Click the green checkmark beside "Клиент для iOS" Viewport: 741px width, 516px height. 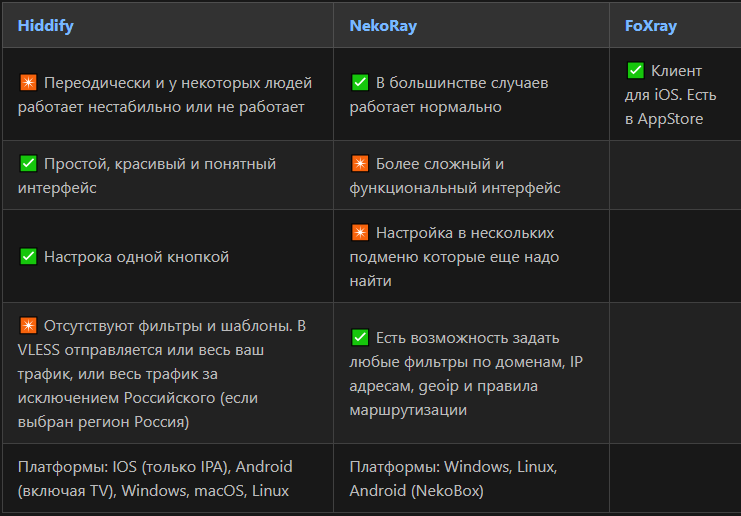635,71
